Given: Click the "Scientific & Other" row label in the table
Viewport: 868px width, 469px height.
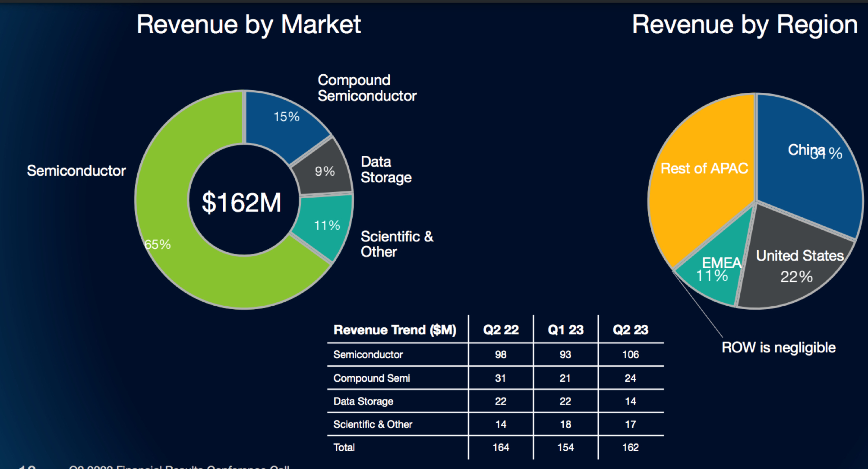Looking at the screenshot, I should pos(372,425).
